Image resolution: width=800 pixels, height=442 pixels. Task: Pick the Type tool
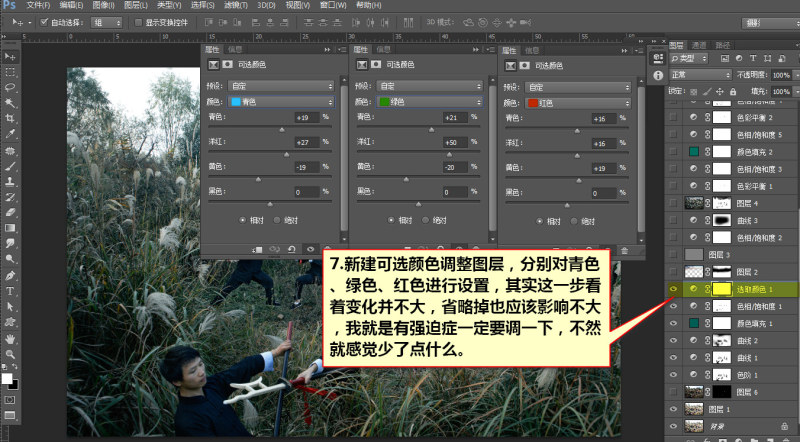click(x=10, y=291)
